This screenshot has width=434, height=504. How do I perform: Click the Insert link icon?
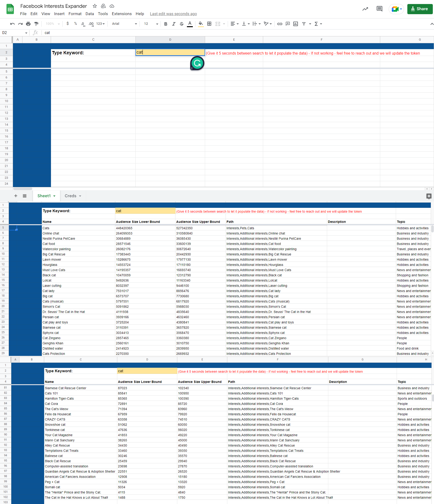[x=280, y=24]
